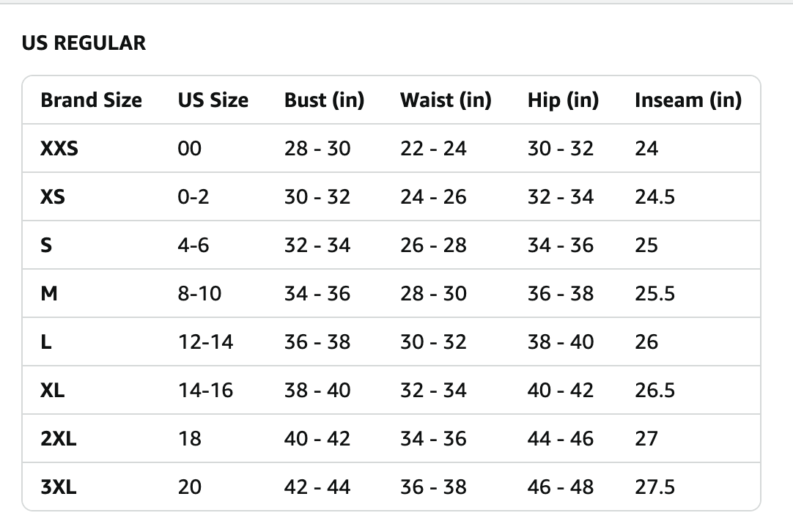Click the US REGULAR section heading
Viewport: 793px width, 532px height.
pyautogui.click(x=84, y=43)
